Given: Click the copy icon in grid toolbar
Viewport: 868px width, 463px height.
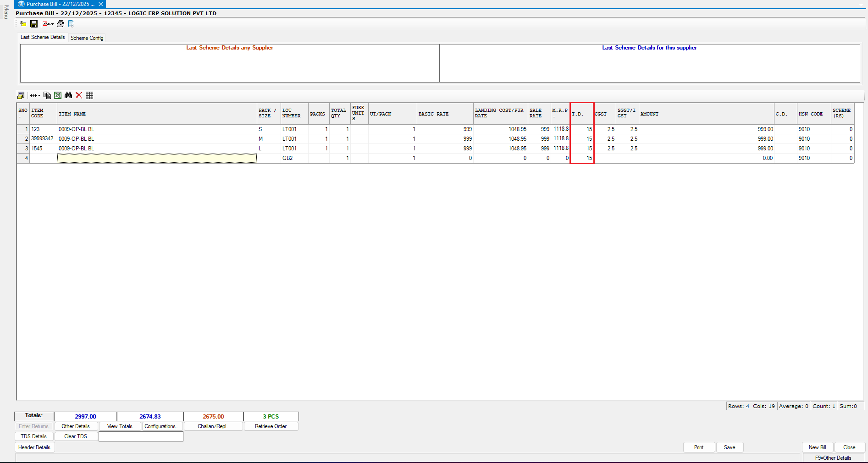Looking at the screenshot, I should tap(47, 95).
